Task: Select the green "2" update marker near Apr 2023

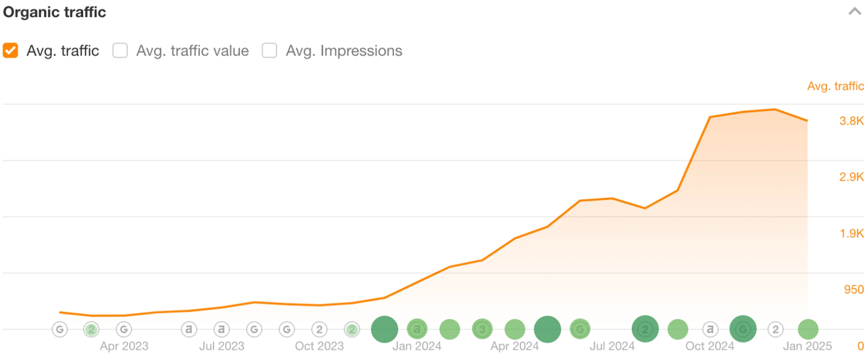Action: coord(91,329)
